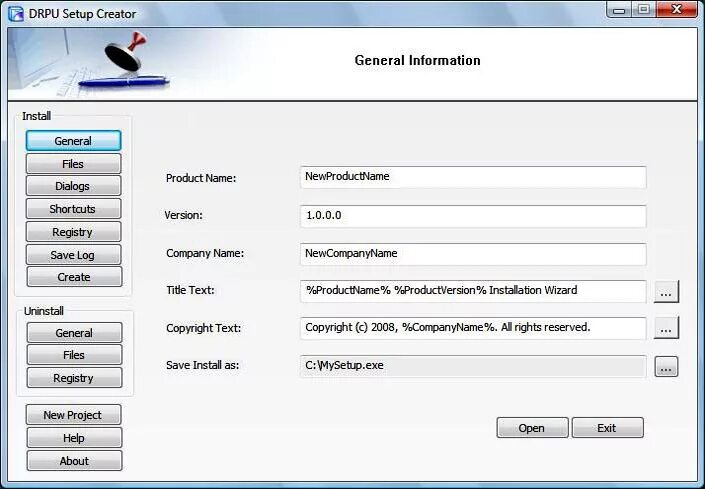
Task: Click the Exit button
Action: (x=607, y=428)
